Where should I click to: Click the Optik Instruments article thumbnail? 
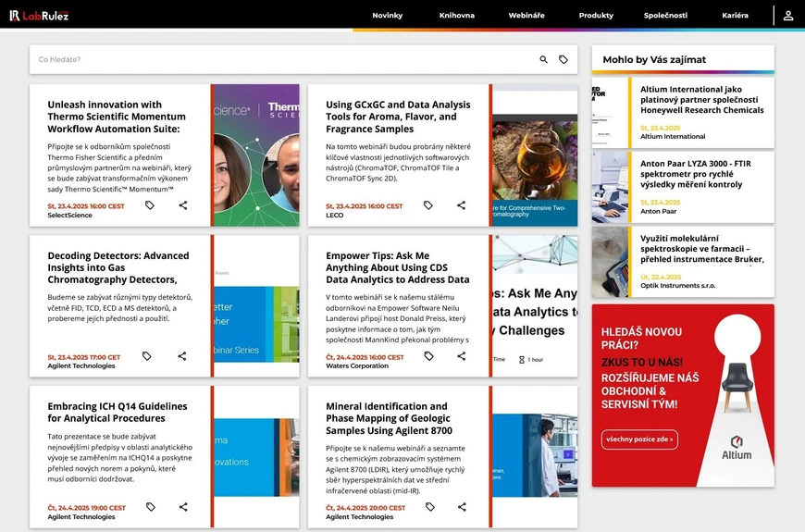pyautogui.click(x=610, y=262)
